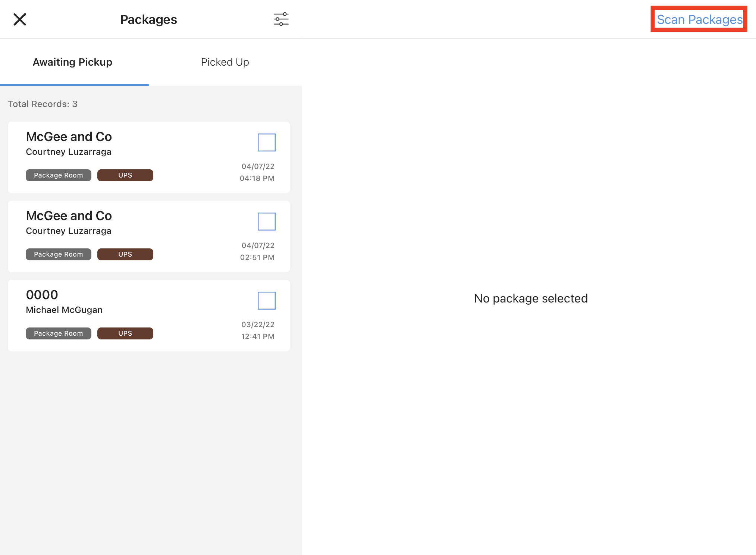Check Michael McGugan's package checkbox
The width and height of the screenshot is (756, 555).
click(266, 301)
